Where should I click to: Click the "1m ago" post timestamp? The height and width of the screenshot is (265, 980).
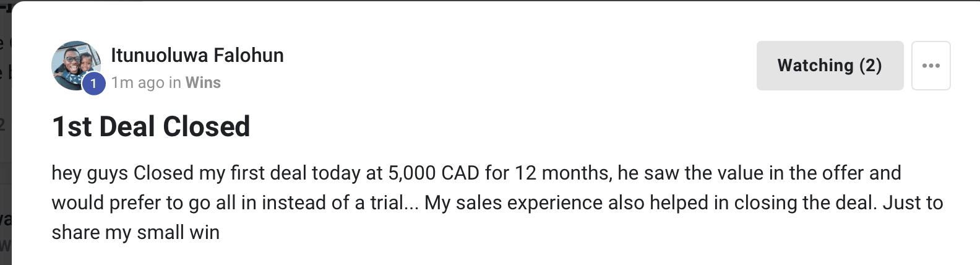click(x=137, y=82)
